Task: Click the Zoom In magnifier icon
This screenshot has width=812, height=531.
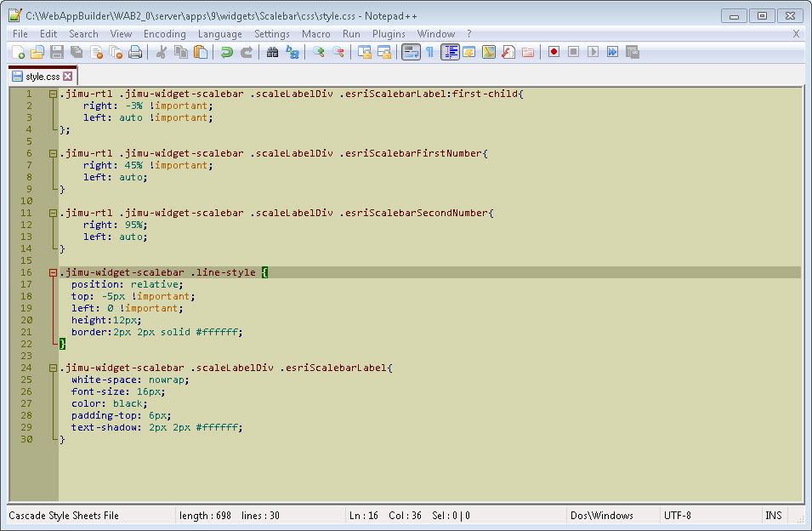Action: coord(319,52)
